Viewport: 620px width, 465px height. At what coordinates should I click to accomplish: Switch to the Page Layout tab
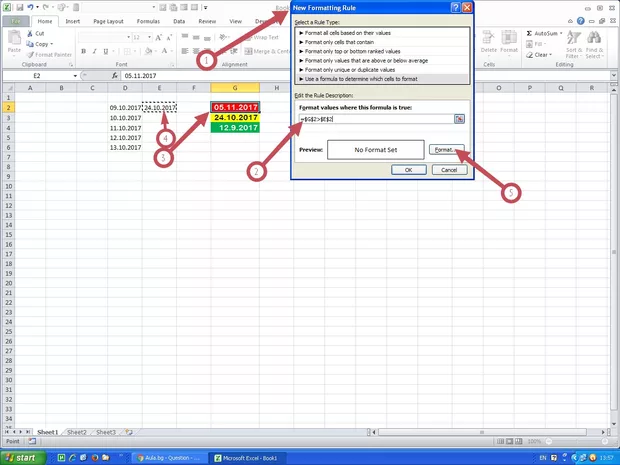[108, 21]
